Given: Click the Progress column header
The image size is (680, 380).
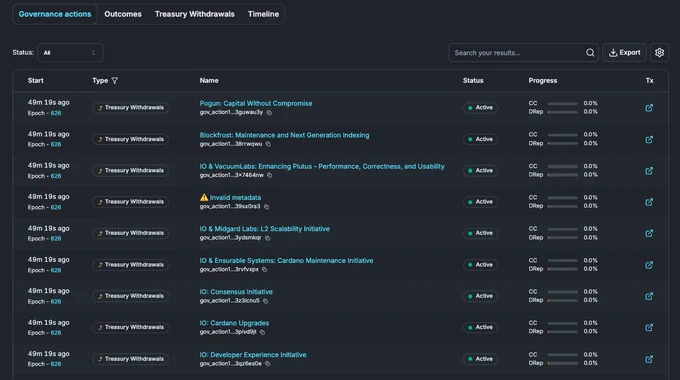Looking at the screenshot, I should tap(543, 81).
